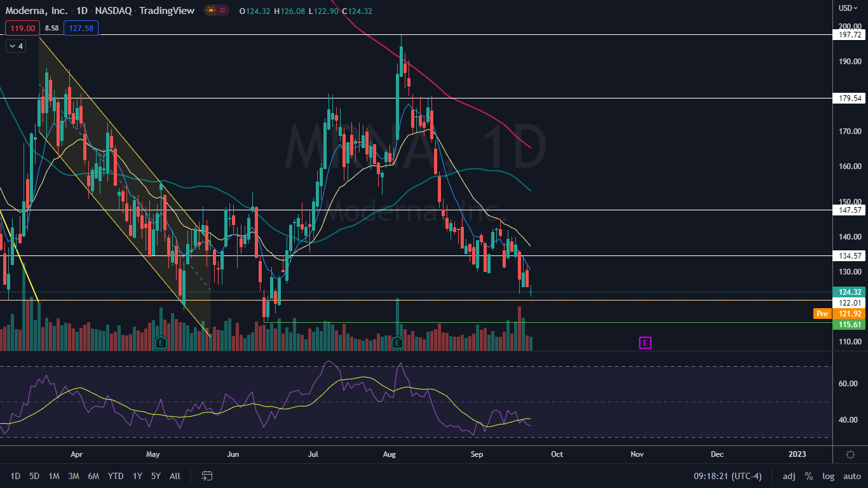
Task: Open the USD currency dropdown
Action: point(848,8)
